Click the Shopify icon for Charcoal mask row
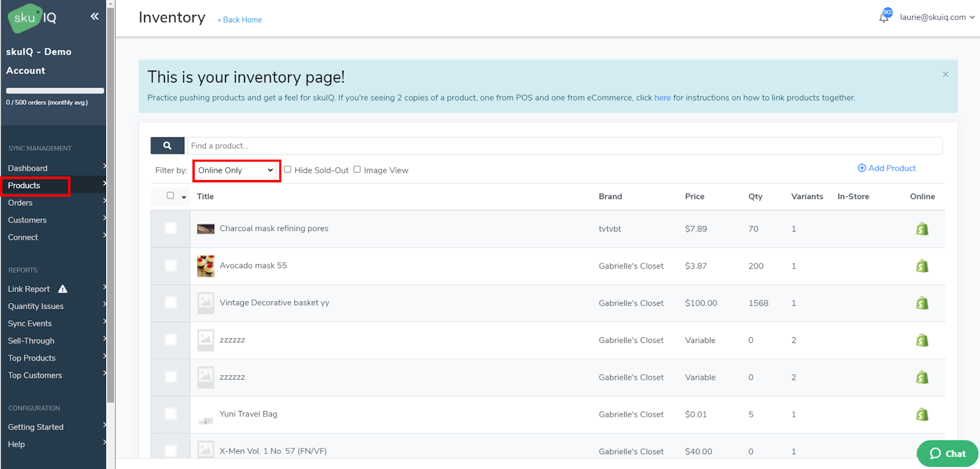 click(x=922, y=229)
